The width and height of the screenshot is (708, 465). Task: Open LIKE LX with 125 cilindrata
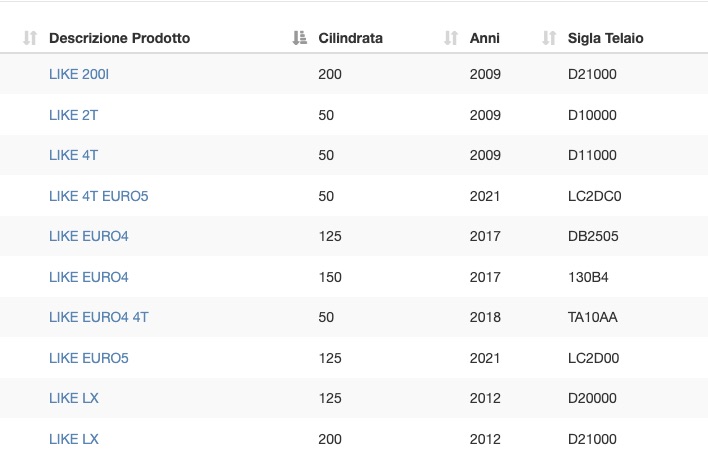(x=74, y=398)
